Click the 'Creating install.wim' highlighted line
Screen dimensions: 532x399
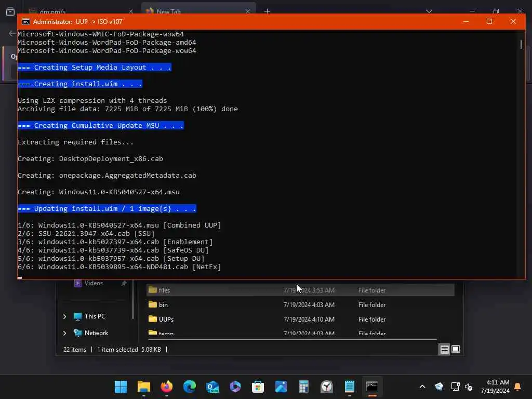coord(79,84)
